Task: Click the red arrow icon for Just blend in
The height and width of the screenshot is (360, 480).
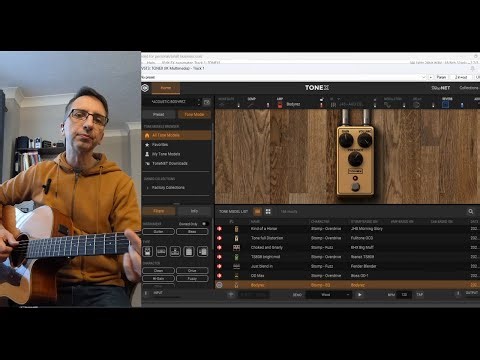Action: (219, 266)
